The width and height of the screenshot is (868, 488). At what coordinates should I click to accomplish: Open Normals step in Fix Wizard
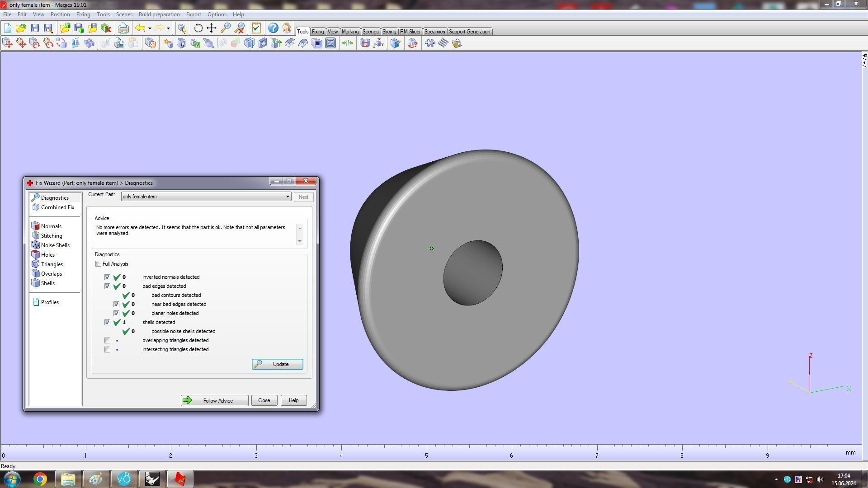[51, 226]
